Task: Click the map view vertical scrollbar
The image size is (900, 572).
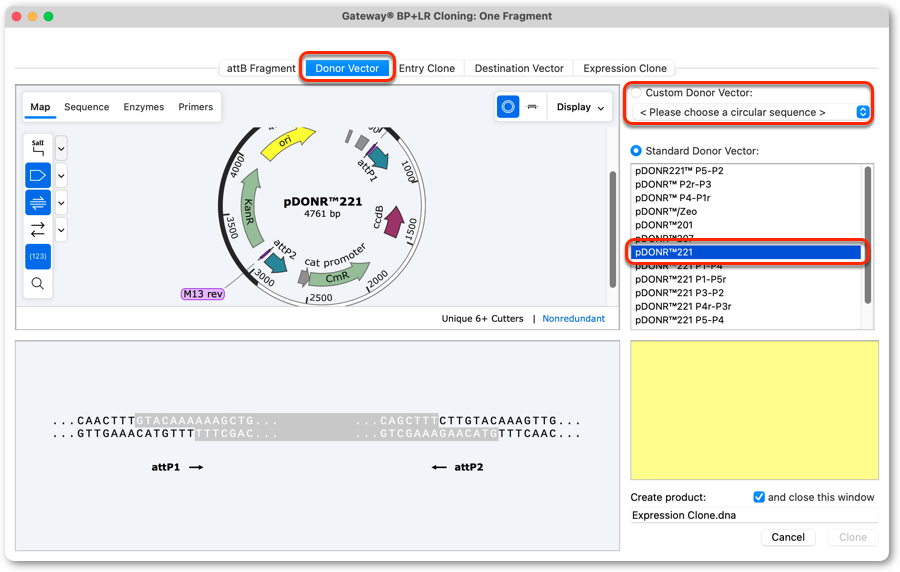Action: [x=612, y=229]
